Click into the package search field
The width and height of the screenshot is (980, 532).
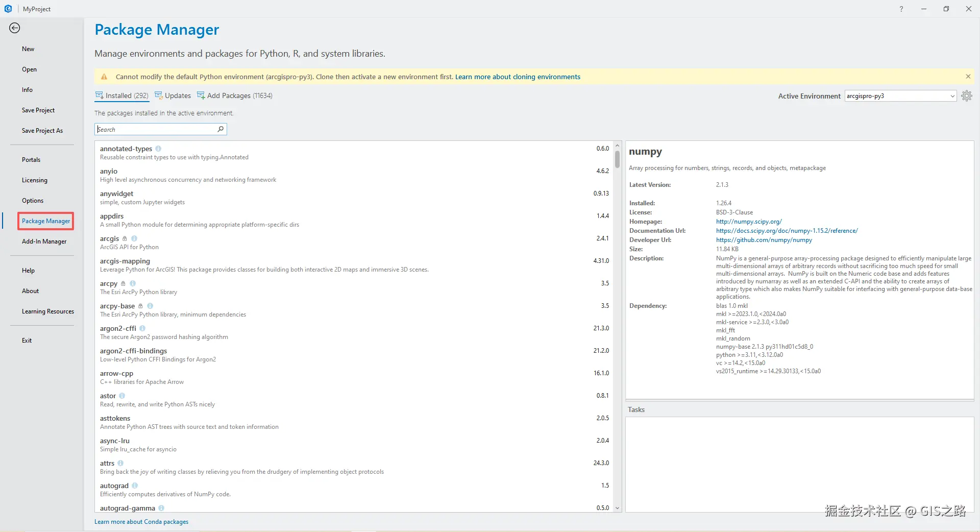pos(156,129)
